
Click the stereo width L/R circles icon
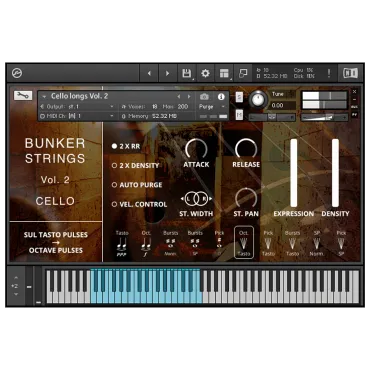tap(196, 199)
